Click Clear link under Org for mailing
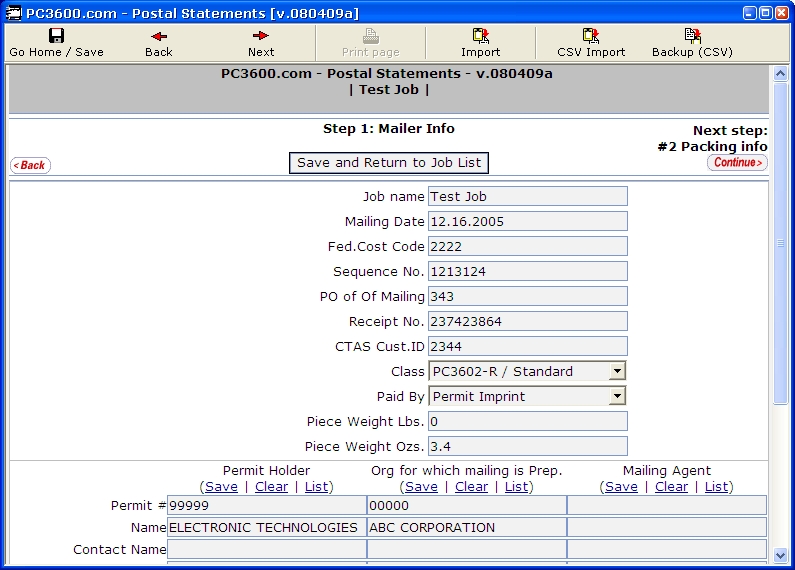 [472, 487]
